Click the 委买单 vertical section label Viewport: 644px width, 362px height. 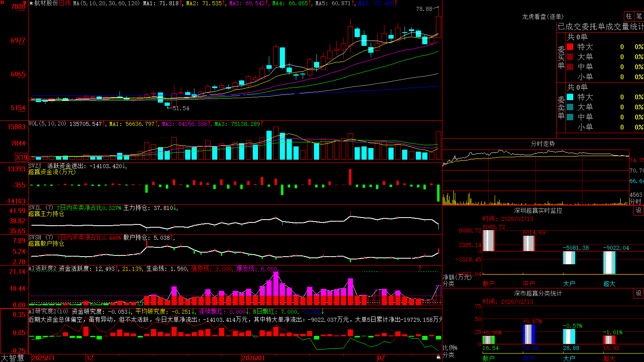coord(561,57)
